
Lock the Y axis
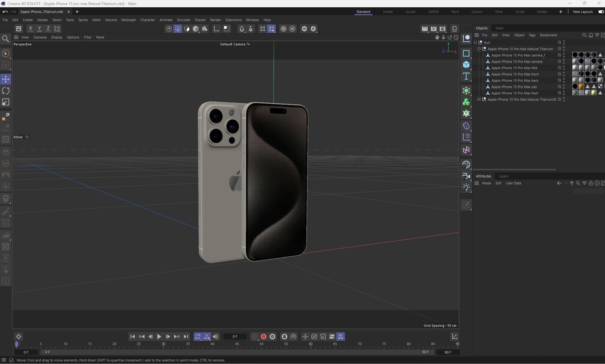(40, 29)
